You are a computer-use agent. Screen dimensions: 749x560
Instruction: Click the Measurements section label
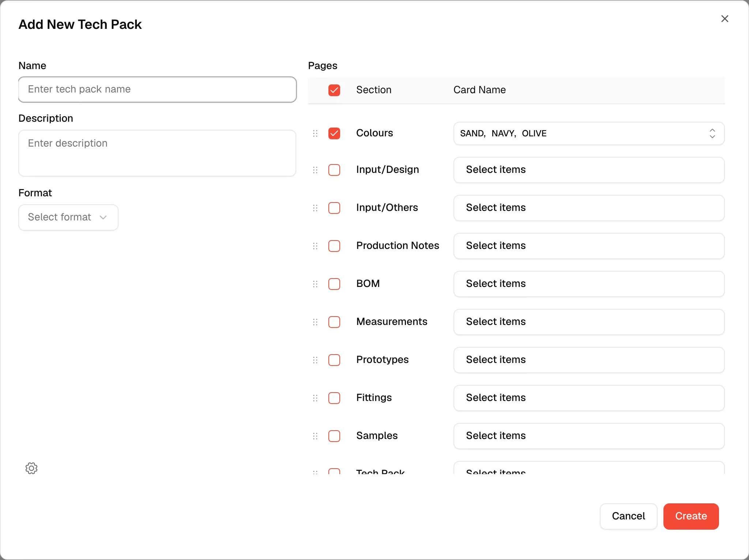pos(392,322)
